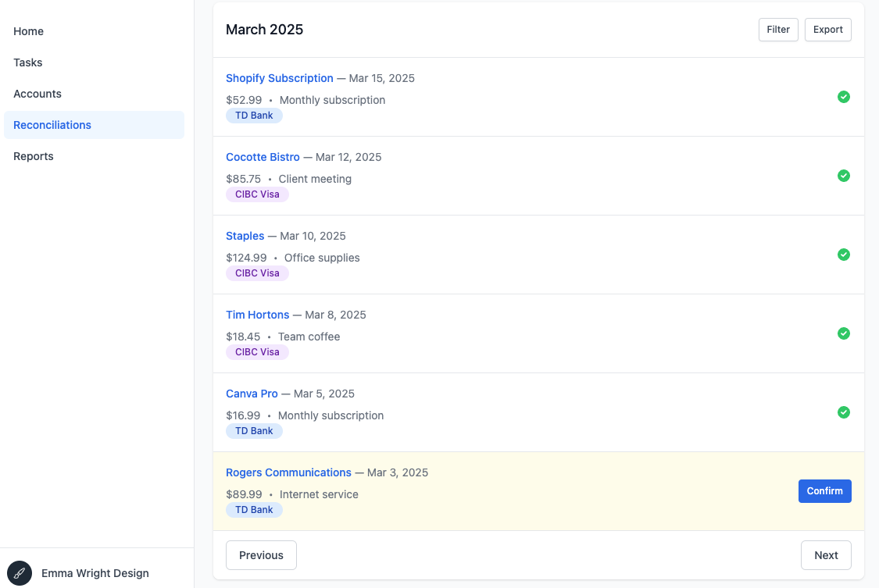Open the Tim Hortons link
This screenshot has height=588, width=879.
(257, 315)
